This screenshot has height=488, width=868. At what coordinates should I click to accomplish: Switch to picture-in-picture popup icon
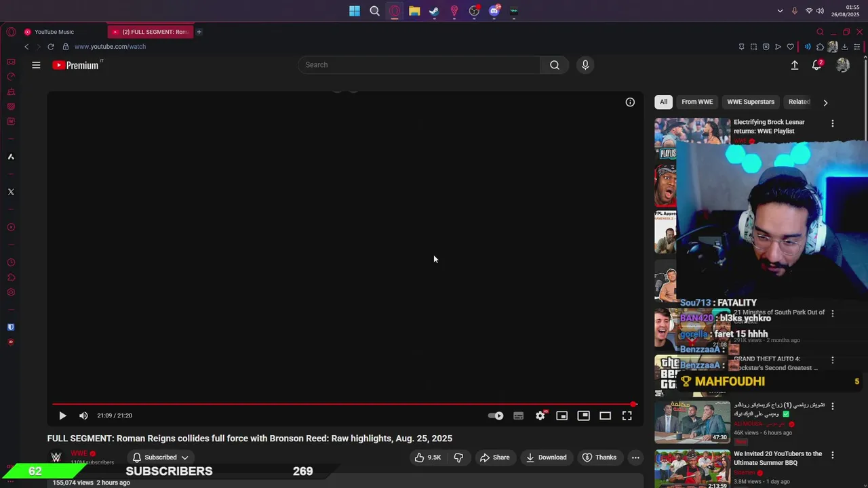[x=584, y=415]
